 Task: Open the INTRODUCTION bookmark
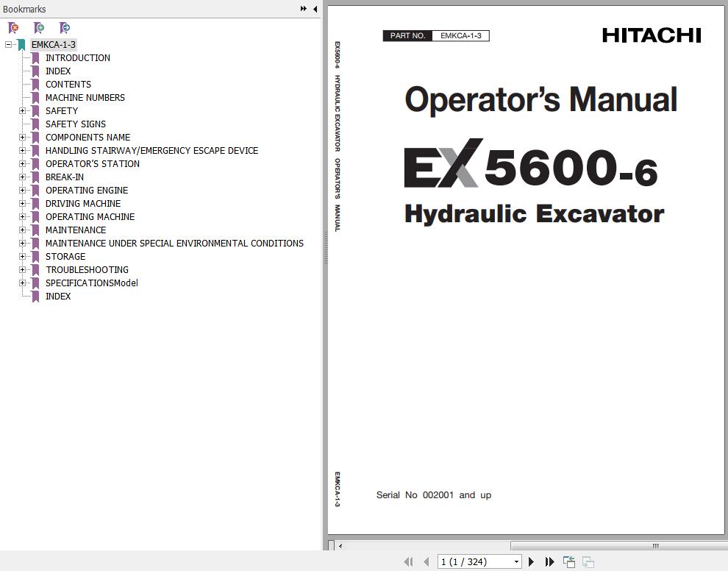coord(77,58)
